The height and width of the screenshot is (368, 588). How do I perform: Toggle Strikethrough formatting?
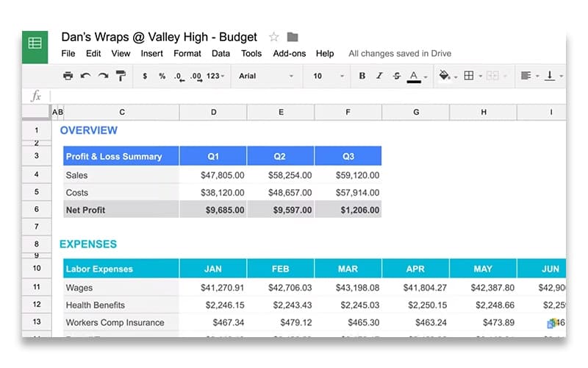pyautogui.click(x=397, y=76)
